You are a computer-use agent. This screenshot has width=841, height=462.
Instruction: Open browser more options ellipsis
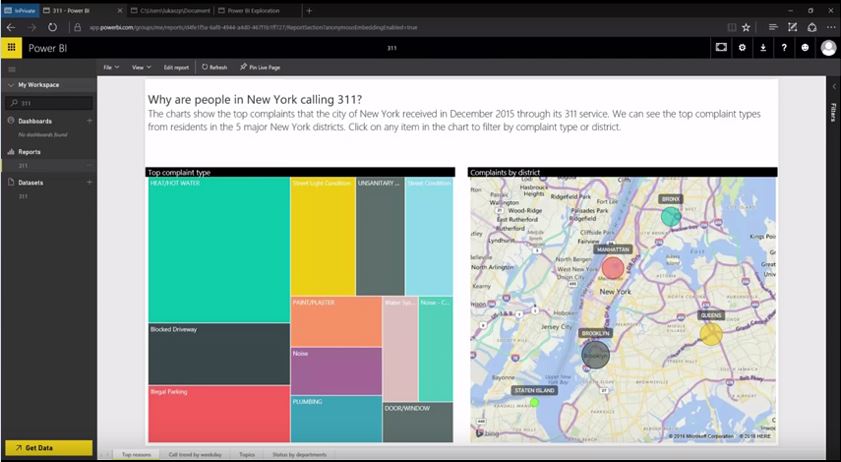(830, 27)
